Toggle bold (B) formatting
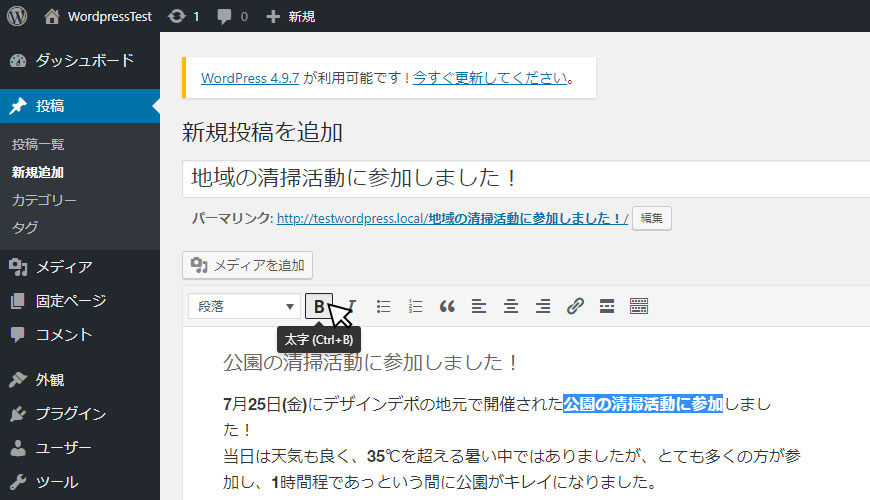This screenshot has height=500, width=870. click(x=319, y=306)
